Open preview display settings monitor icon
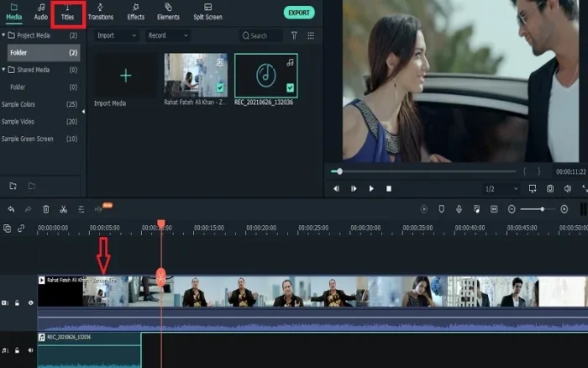This screenshot has height=368, width=588. click(533, 188)
